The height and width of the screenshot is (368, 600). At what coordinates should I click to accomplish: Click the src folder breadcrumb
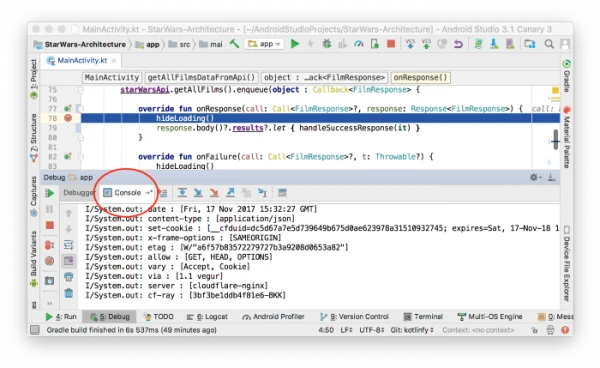coord(179,44)
